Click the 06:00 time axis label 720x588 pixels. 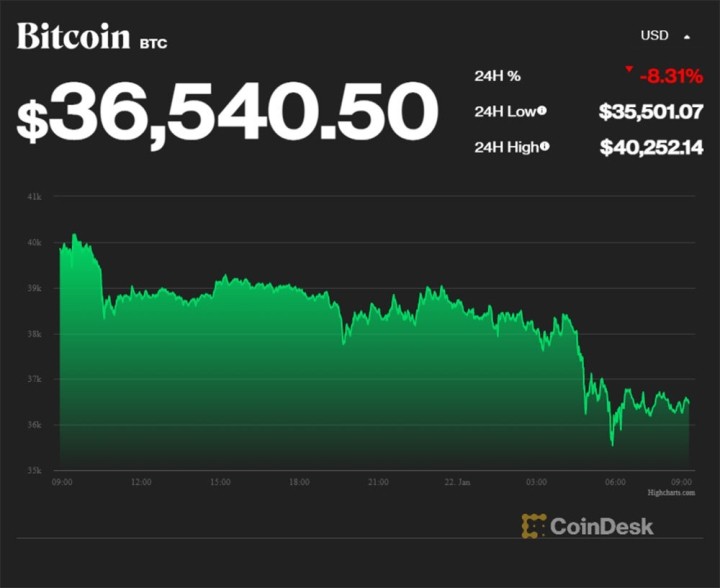coord(616,482)
